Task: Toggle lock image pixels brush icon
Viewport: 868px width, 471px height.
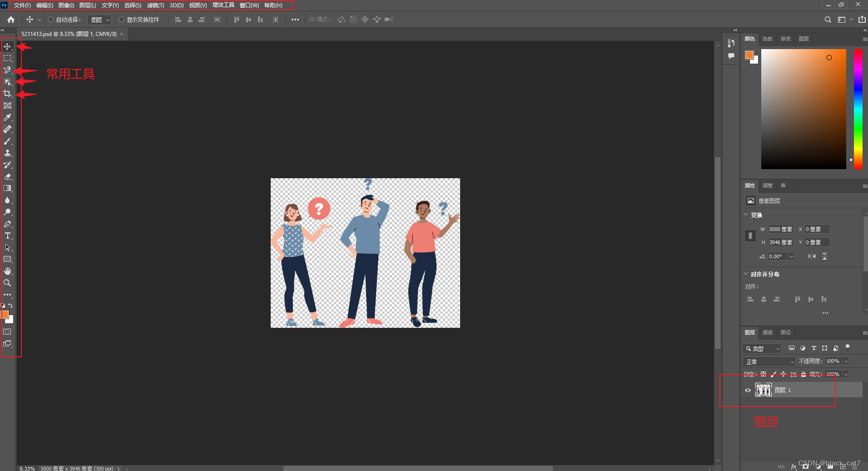Action: coord(773,374)
